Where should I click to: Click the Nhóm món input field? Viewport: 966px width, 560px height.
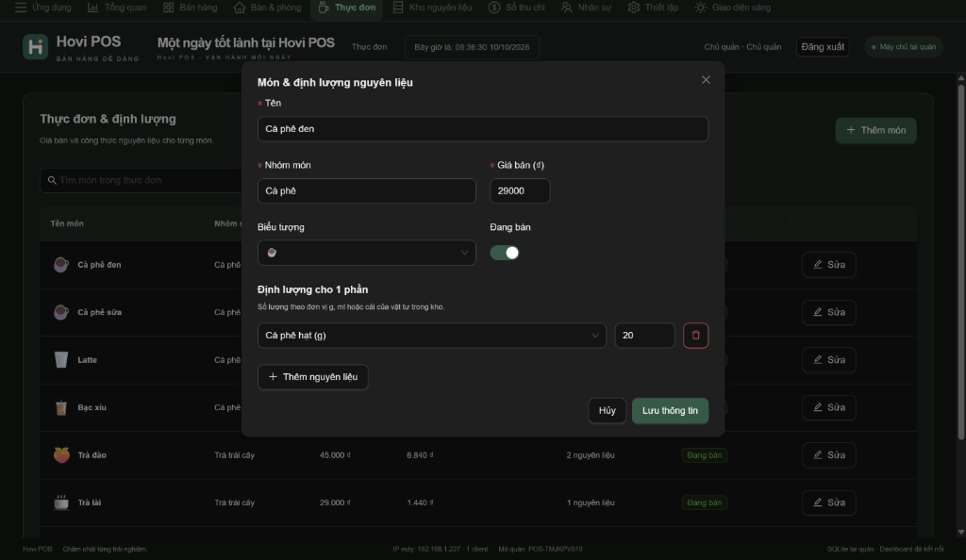coord(367,190)
